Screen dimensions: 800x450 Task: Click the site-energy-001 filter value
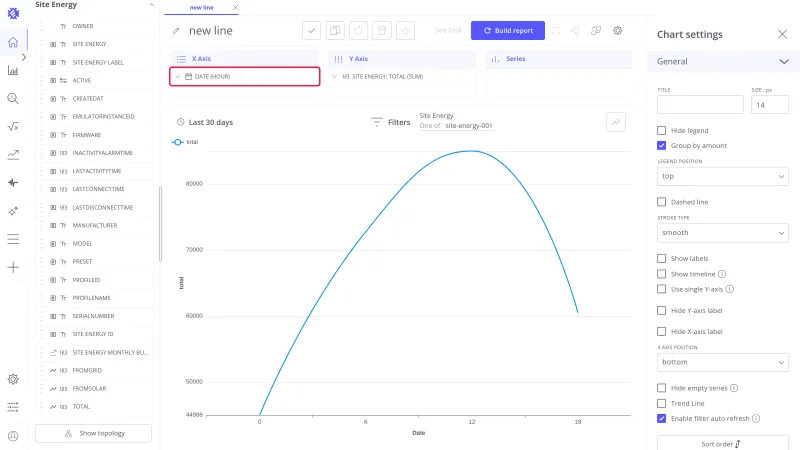469,126
